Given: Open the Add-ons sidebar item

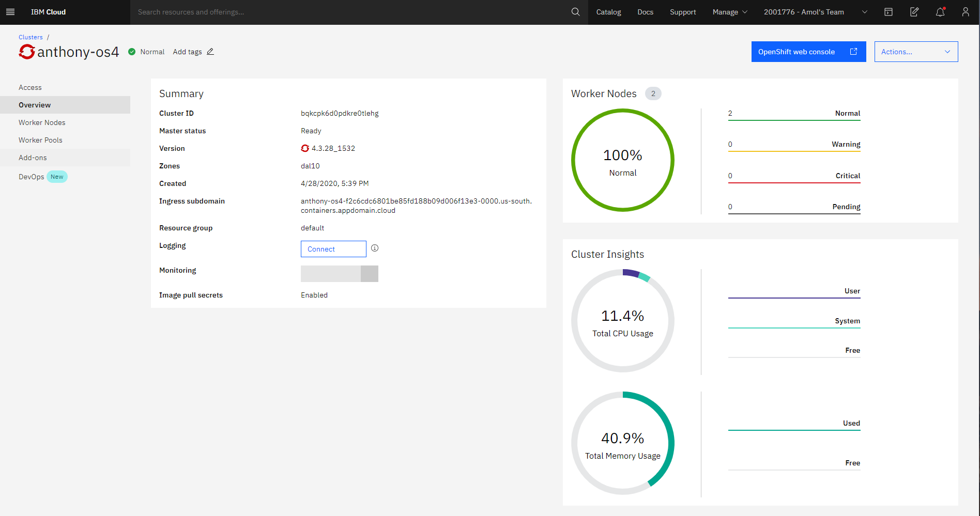Looking at the screenshot, I should 65,158.
